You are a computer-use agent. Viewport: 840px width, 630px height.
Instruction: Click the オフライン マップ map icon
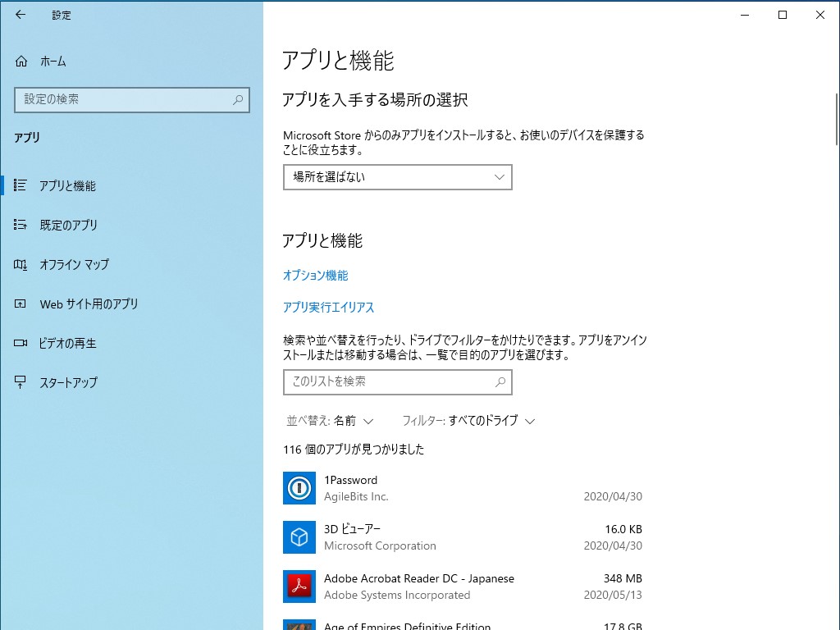coord(20,265)
